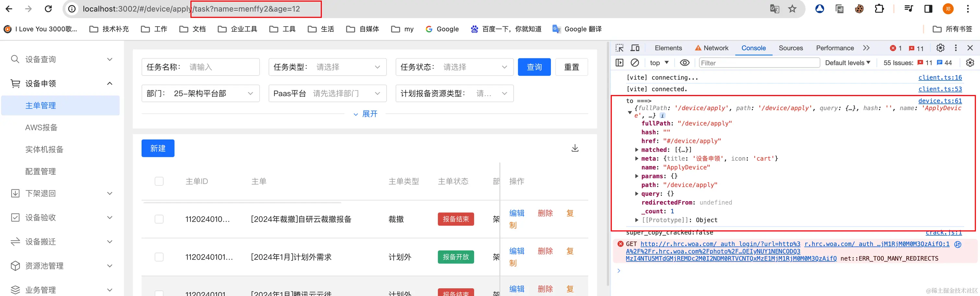Switch to the Performance tab

pyautogui.click(x=835, y=48)
